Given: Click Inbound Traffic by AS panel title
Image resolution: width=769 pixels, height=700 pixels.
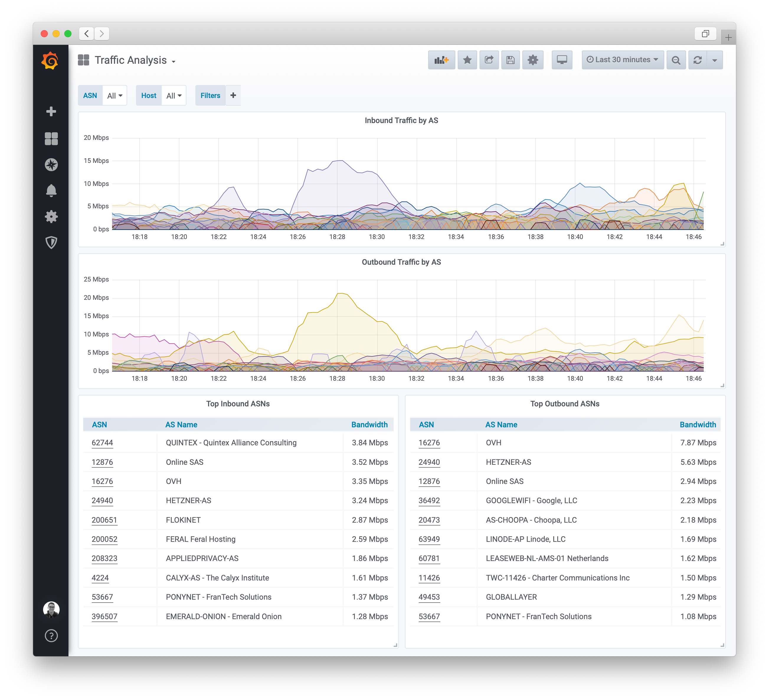Looking at the screenshot, I should click(x=401, y=120).
